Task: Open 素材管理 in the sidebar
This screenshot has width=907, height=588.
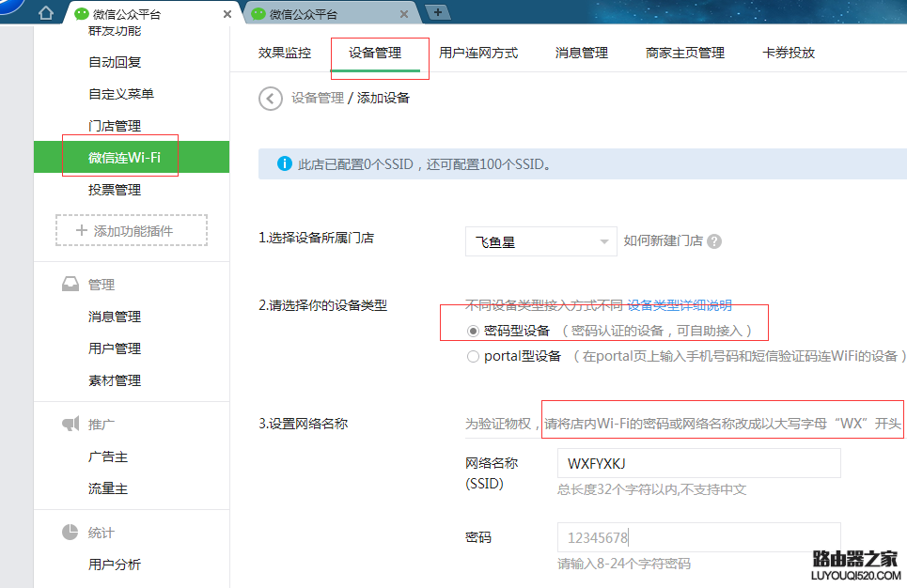Action: (x=115, y=380)
